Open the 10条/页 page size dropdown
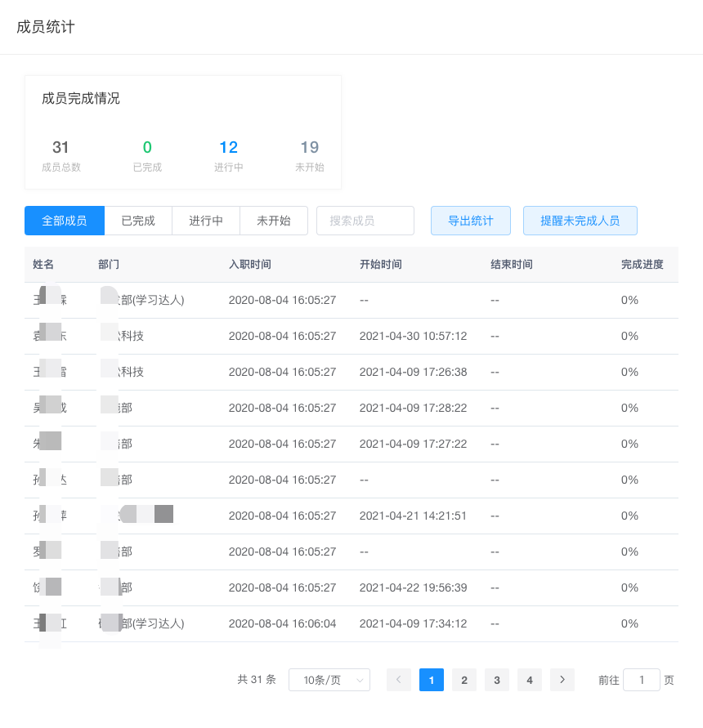 (x=329, y=680)
